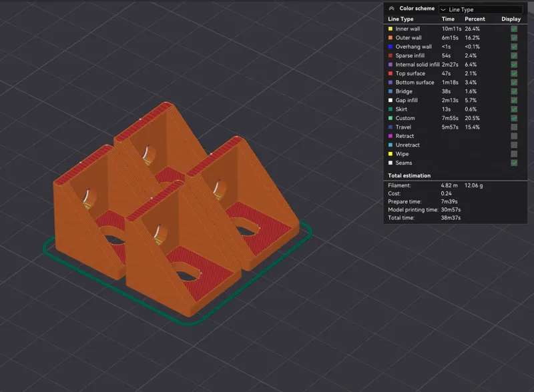Image resolution: width=534 pixels, height=392 pixels.
Task: Click the white Gap infill swatch
Action: pyautogui.click(x=390, y=101)
